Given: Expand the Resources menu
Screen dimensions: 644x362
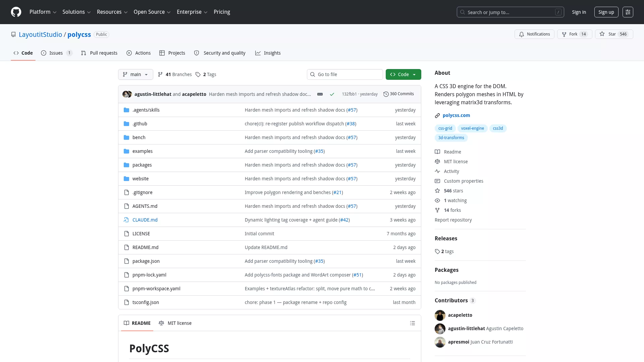Looking at the screenshot, I should tap(112, 12).
